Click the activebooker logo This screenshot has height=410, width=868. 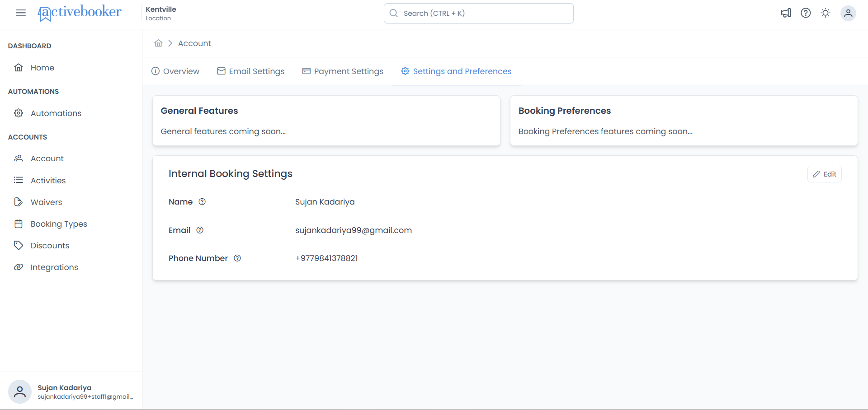coord(80,13)
